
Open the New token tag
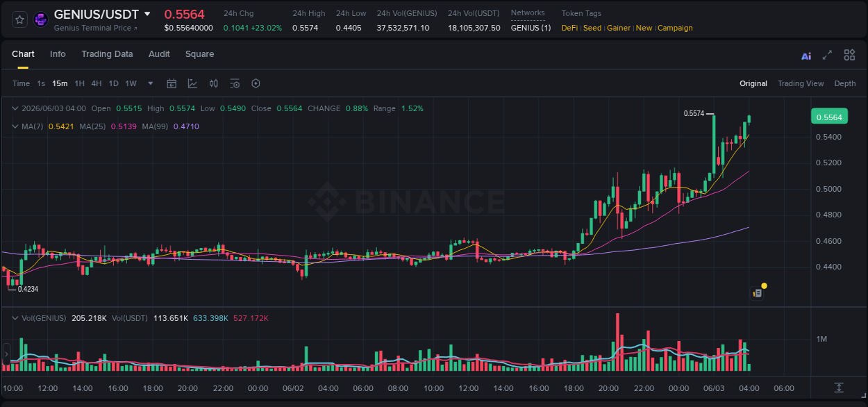[x=644, y=28]
